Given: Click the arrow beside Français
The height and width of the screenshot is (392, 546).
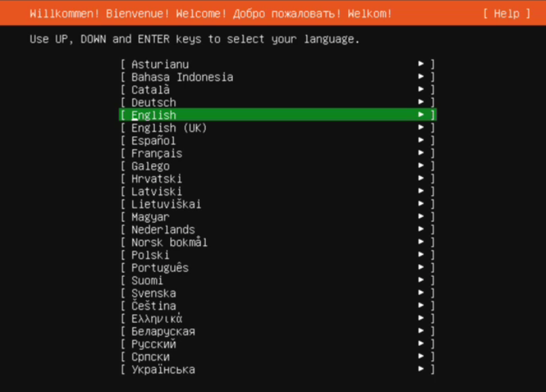Looking at the screenshot, I should [x=421, y=152].
